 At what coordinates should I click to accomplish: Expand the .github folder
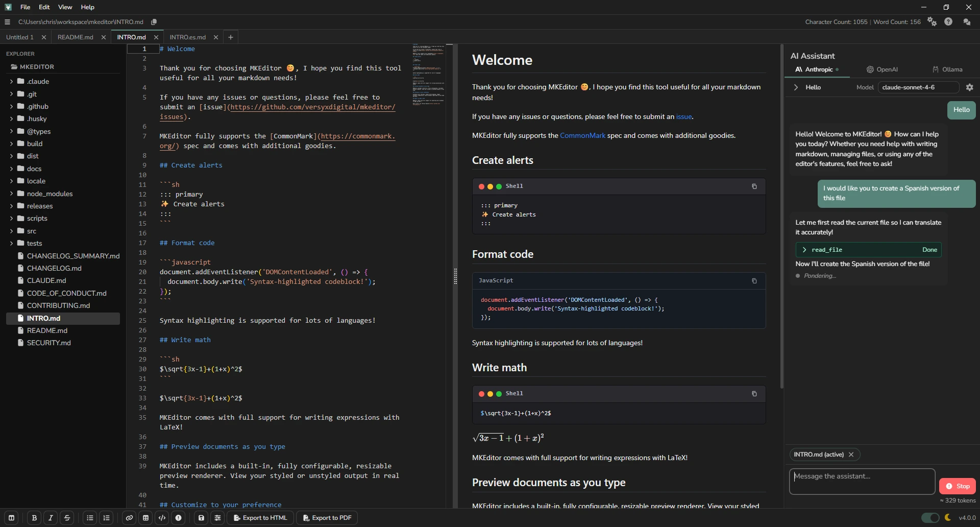click(11, 106)
